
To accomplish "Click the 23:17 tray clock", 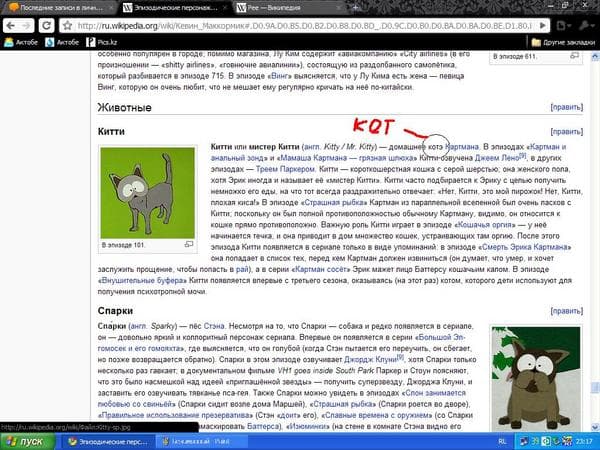I will tap(584, 442).
